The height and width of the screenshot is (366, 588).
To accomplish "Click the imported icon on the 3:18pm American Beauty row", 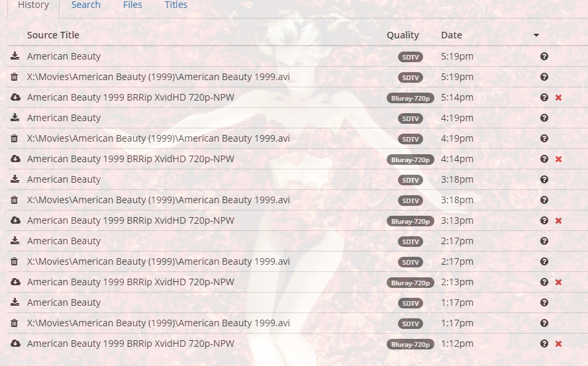I will (15, 179).
